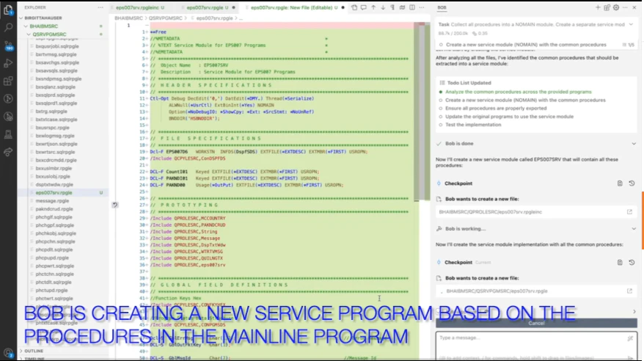Open Bob panel more options ellipsis
The height and width of the screenshot is (361, 644).
625,7
